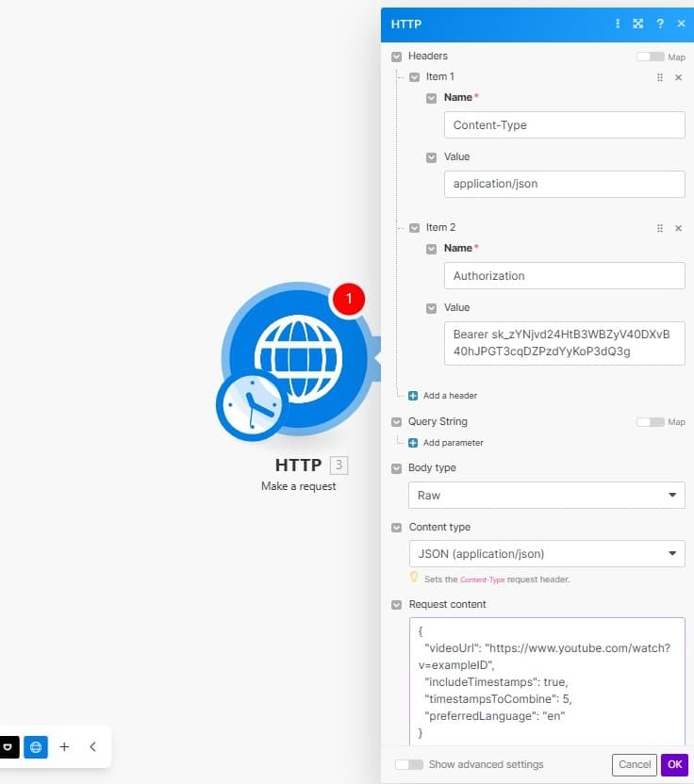Click the Add a header link

(450, 396)
